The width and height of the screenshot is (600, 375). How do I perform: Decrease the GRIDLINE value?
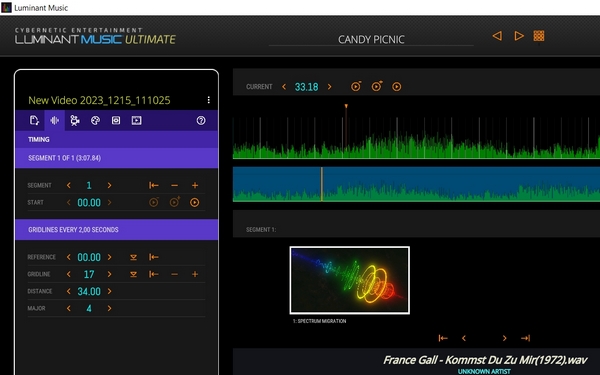(68, 274)
